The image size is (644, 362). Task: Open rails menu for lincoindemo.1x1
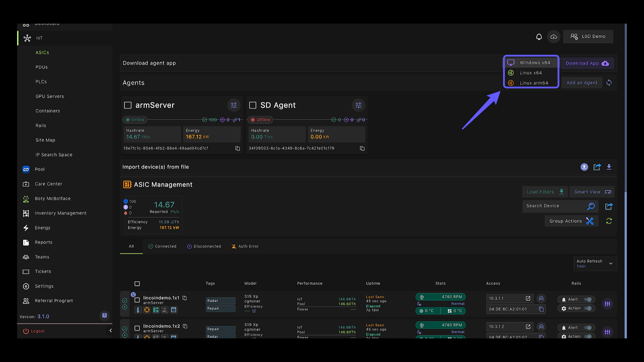[607, 304]
